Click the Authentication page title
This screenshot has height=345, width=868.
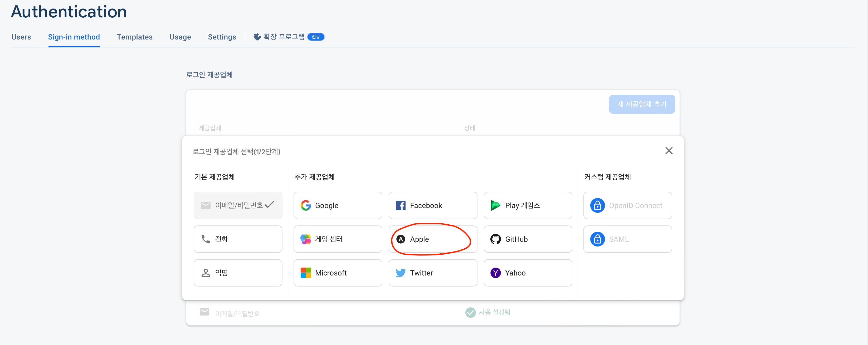(x=69, y=12)
